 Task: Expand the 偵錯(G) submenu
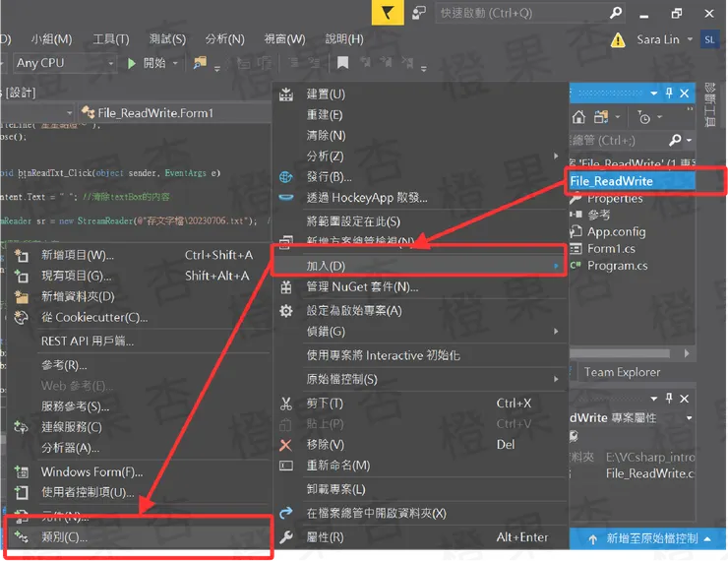(420, 332)
